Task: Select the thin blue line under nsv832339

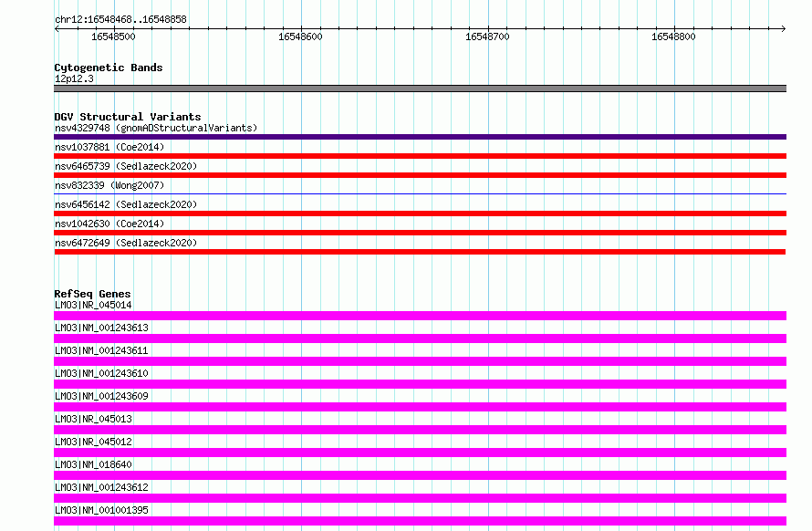Action: (x=420, y=193)
